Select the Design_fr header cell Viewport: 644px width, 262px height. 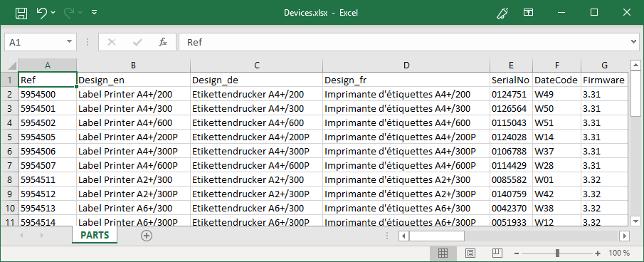[x=406, y=80]
